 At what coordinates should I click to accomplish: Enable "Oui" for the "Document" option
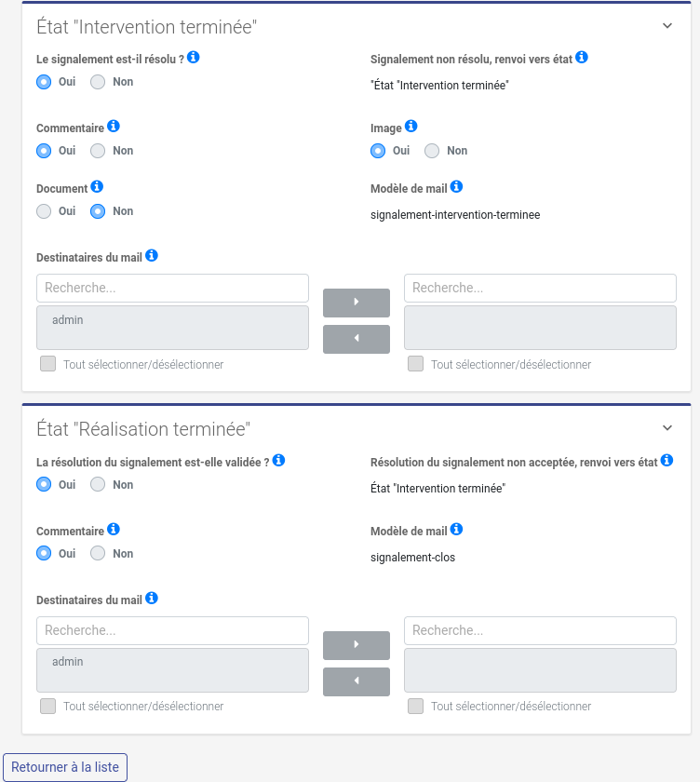(43, 210)
